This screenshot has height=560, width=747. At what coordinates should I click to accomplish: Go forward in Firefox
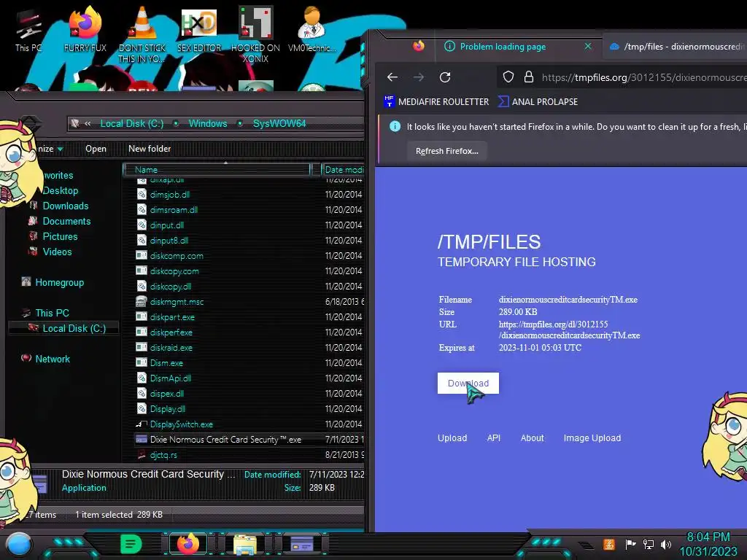point(418,77)
